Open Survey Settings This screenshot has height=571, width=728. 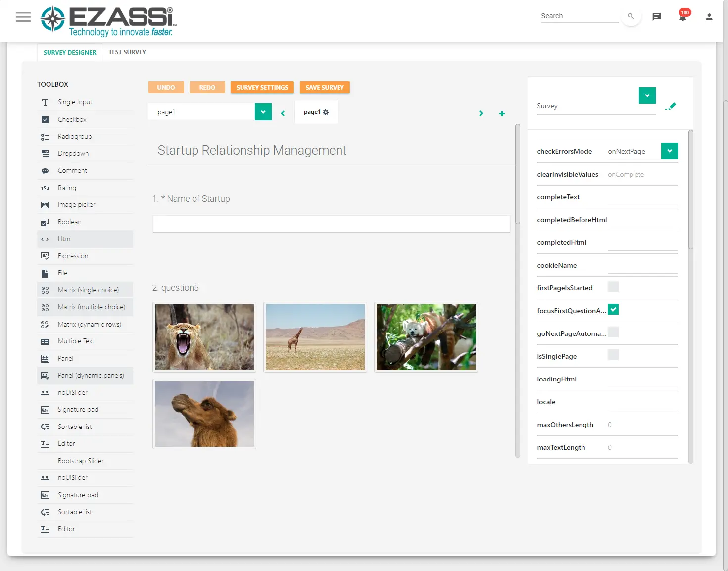(262, 87)
